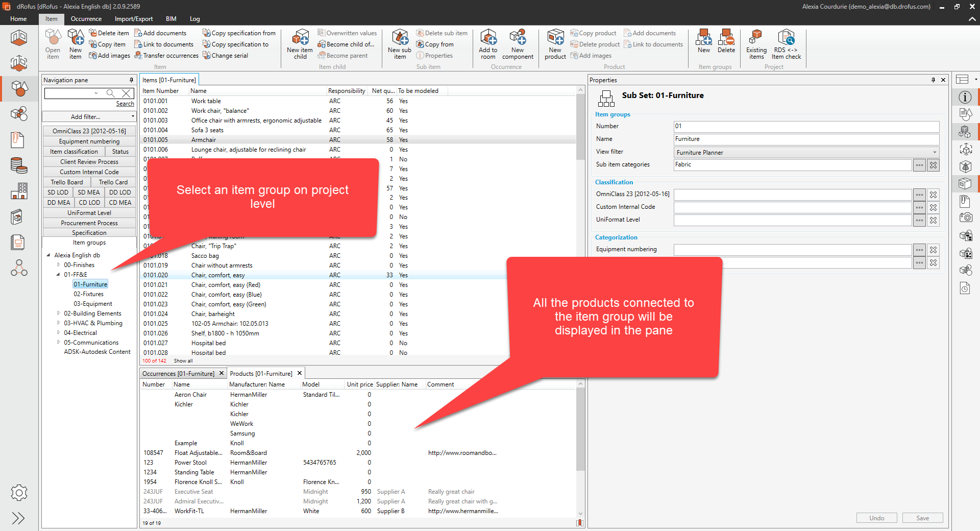Click the Show all link
The image size is (980, 531).
click(x=183, y=361)
